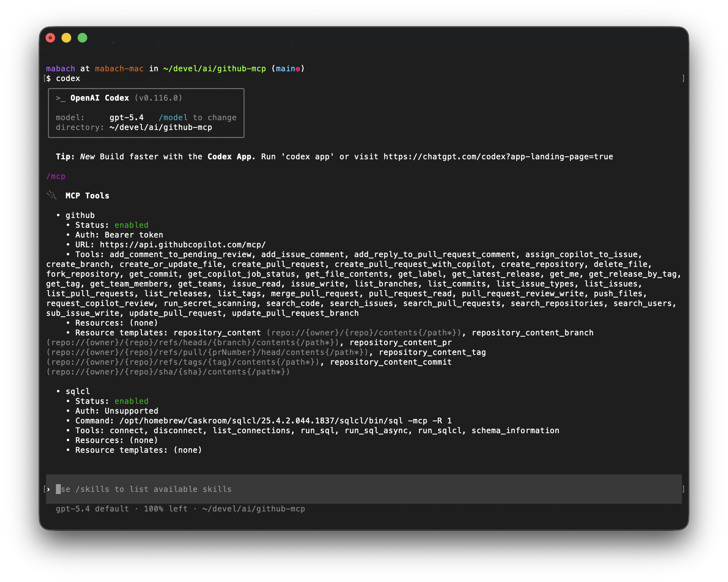Click the green enabled status under github

(x=131, y=225)
